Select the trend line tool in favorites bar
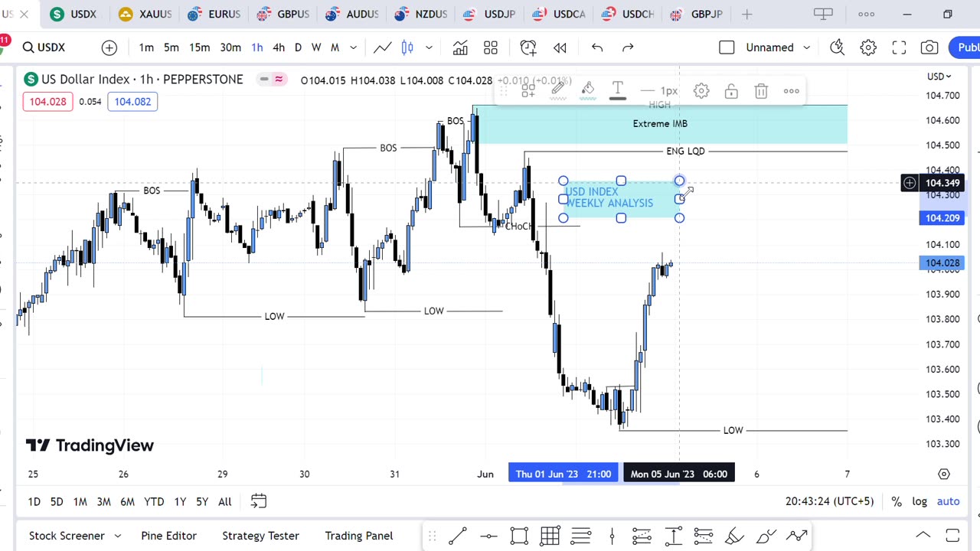 (x=458, y=536)
